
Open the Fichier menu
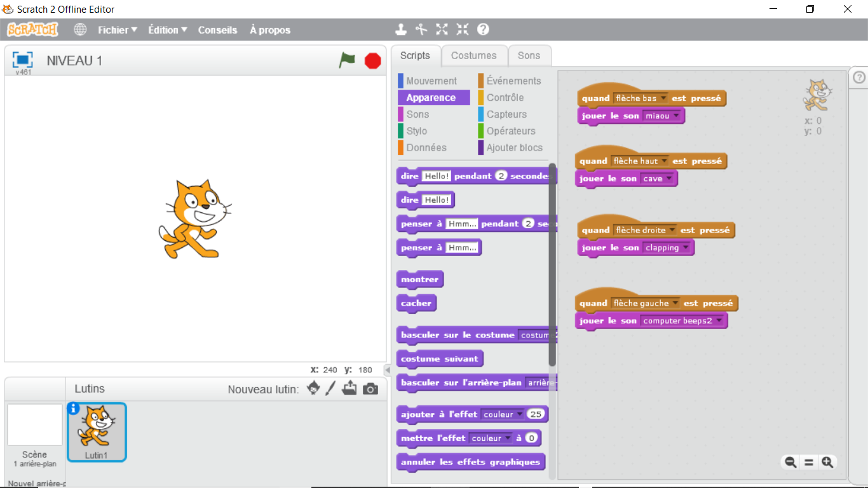point(118,30)
